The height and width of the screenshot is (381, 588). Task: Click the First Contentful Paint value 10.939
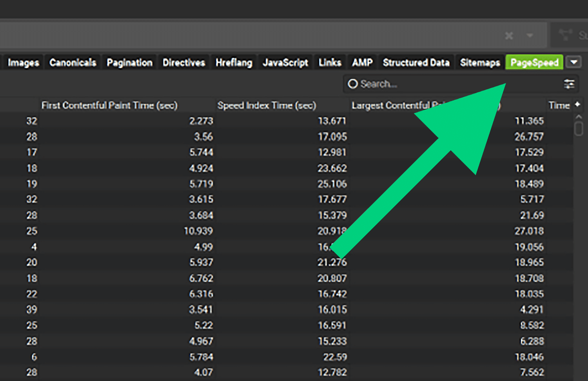click(198, 231)
